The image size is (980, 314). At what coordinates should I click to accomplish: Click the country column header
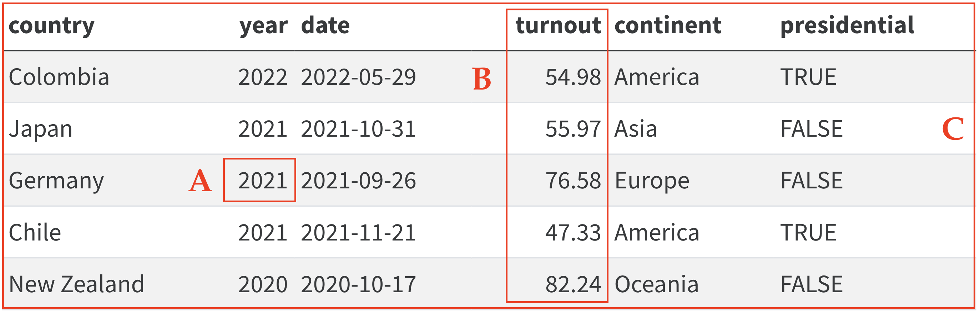coord(51,26)
